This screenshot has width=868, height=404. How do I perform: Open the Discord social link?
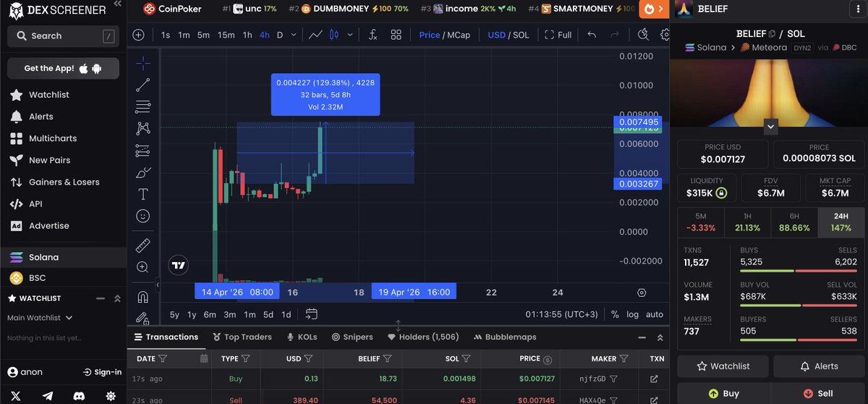(x=79, y=395)
